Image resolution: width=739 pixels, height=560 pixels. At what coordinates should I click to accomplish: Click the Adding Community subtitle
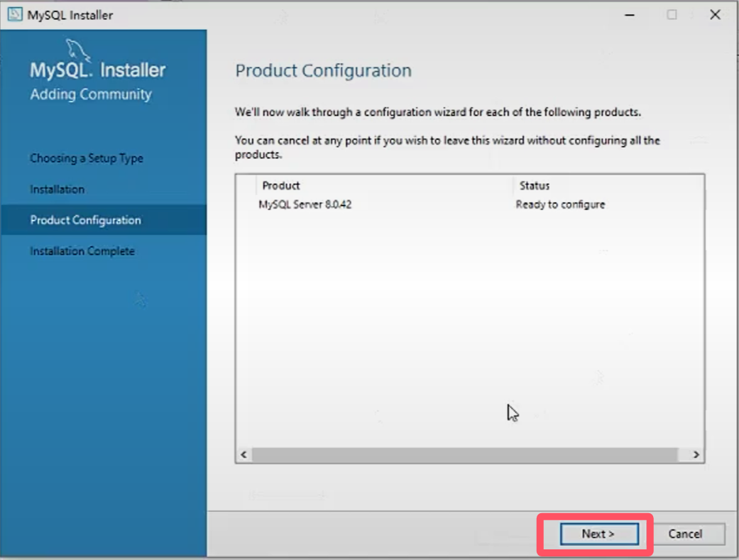coord(91,94)
